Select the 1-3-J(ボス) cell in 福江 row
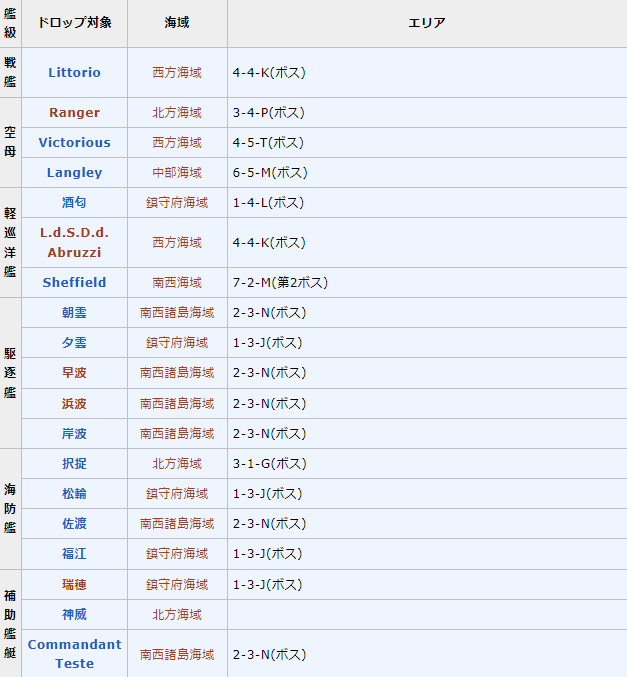The height and width of the screenshot is (677, 627). point(427,554)
